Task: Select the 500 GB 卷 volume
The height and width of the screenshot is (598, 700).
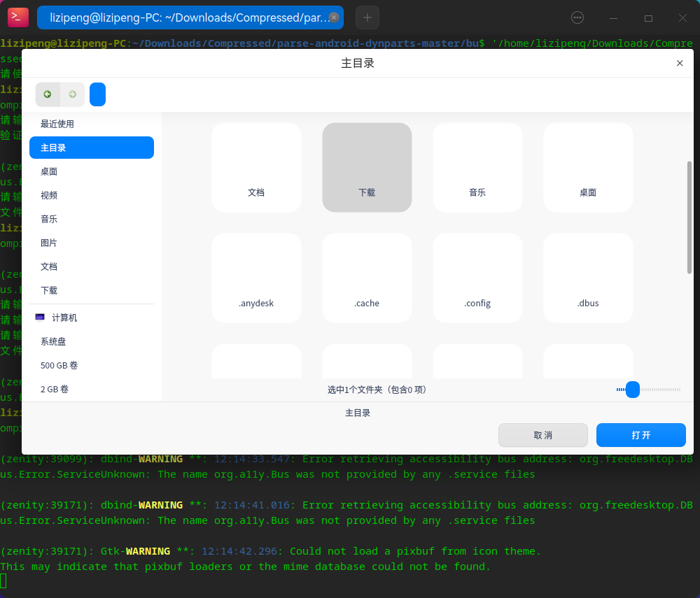Action: coord(59,365)
